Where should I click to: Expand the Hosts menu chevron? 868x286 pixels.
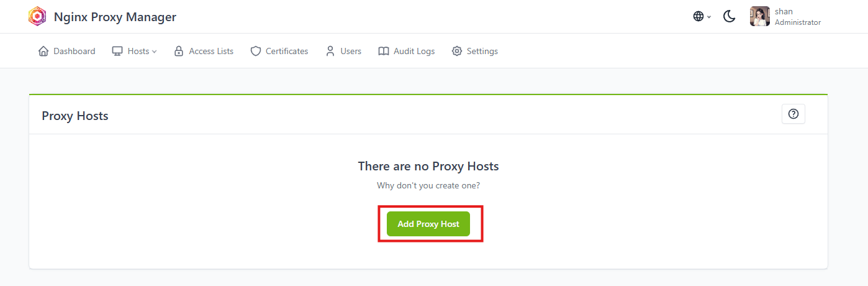(155, 52)
